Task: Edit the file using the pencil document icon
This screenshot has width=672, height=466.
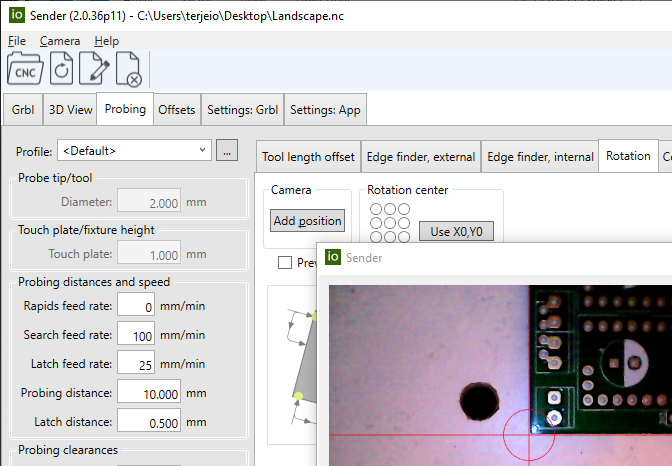Action: click(94, 69)
